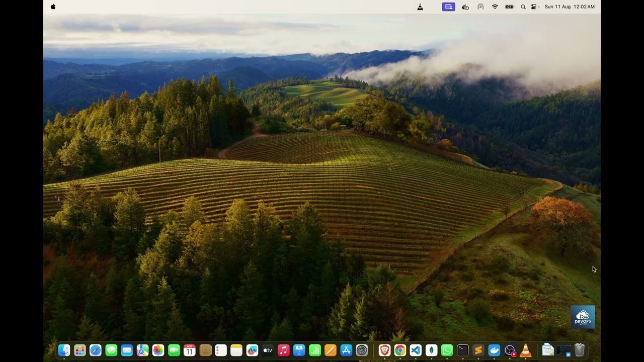Launch Maps from the Dock

click(142, 350)
